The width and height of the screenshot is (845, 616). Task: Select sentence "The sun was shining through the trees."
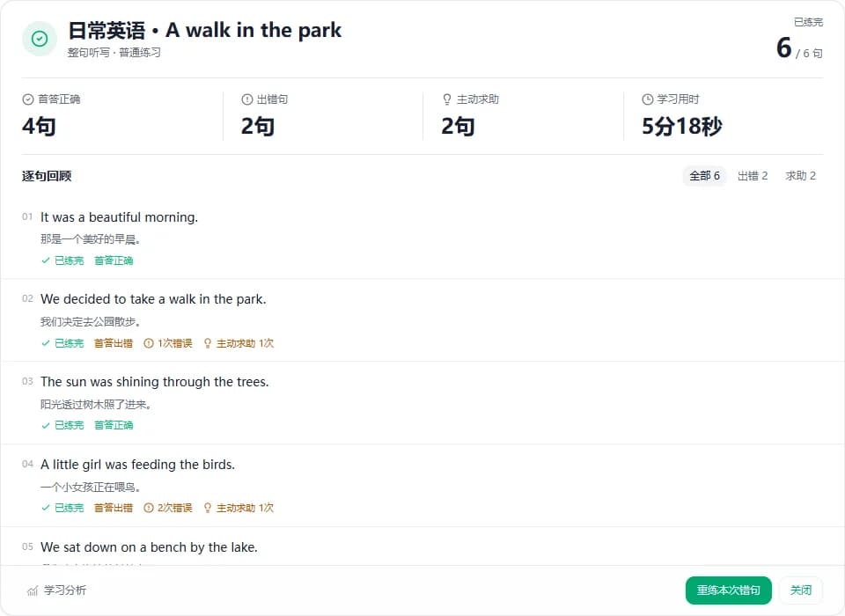click(x=154, y=382)
